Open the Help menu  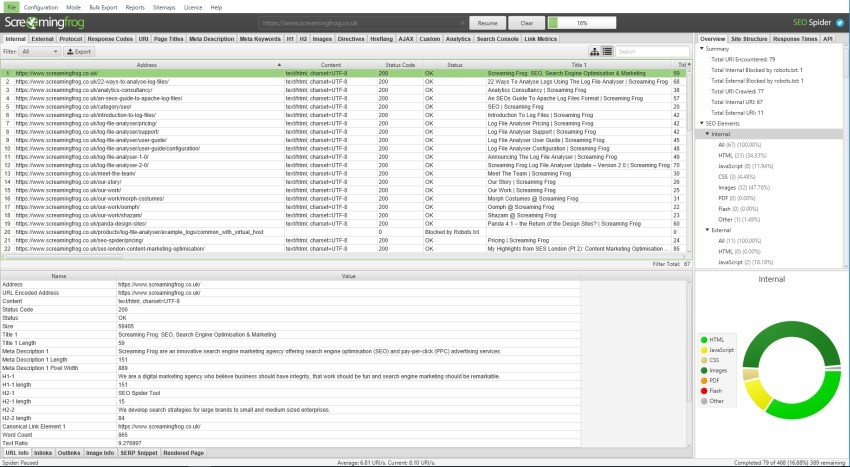tap(216, 8)
